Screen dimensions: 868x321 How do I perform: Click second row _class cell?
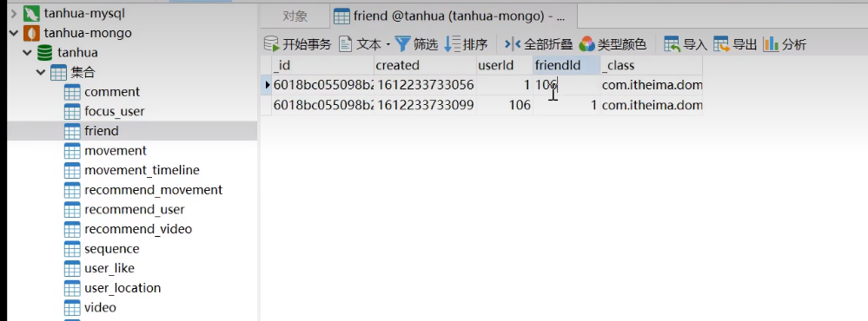click(x=651, y=105)
